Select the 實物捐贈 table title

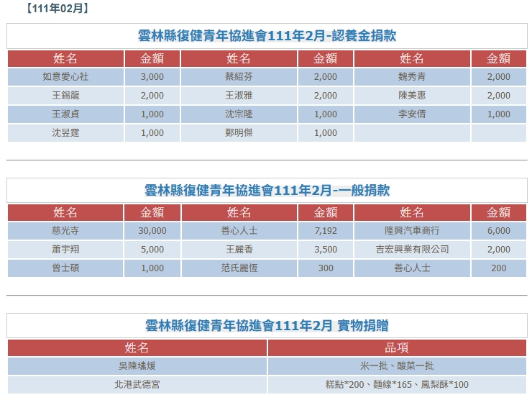[x=267, y=325]
